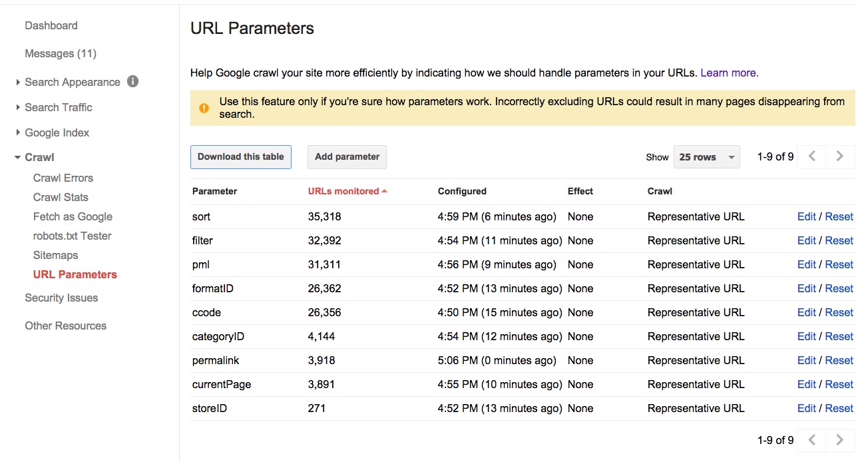Open the Learn more link
This screenshot has width=868, height=466.
coord(729,73)
